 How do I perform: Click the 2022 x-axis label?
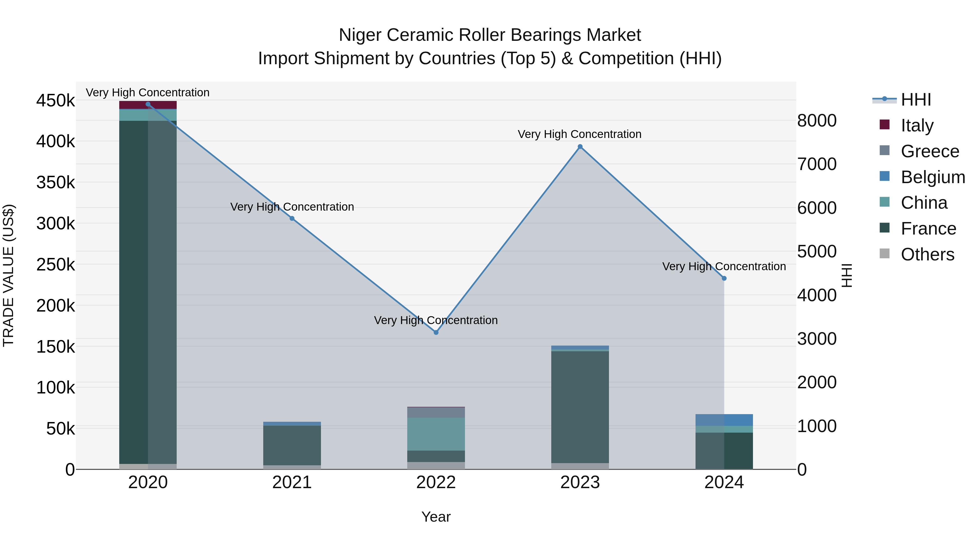[x=436, y=482]
